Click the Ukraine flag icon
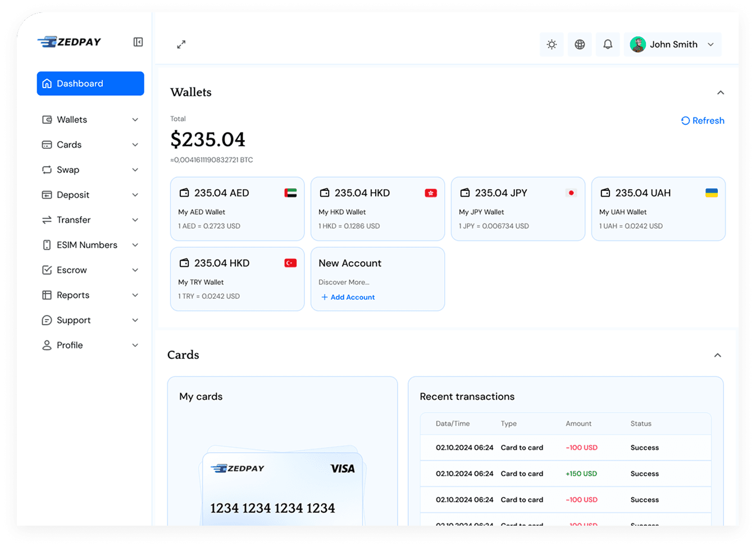This screenshot has width=756, height=547. tap(712, 193)
